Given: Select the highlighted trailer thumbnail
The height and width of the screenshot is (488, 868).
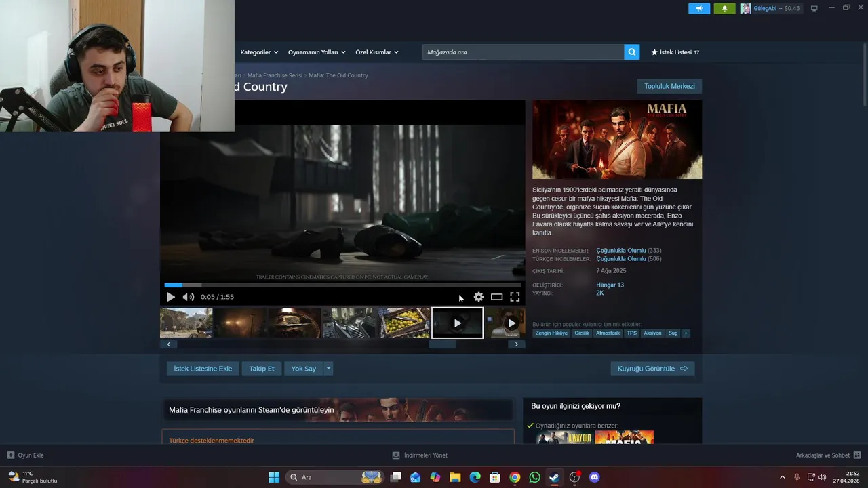Looking at the screenshot, I should click(458, 323).
